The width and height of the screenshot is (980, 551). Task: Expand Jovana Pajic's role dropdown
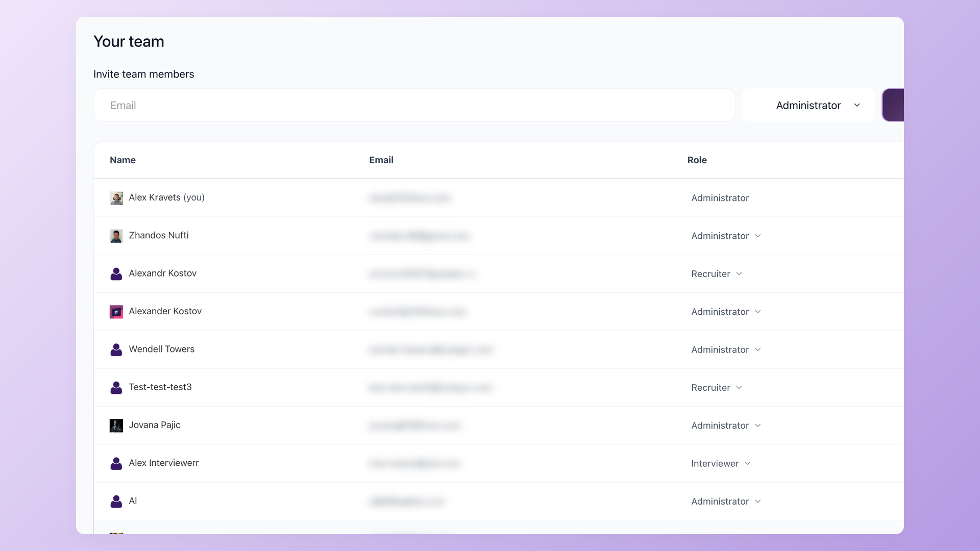click(x=726, y=425)
